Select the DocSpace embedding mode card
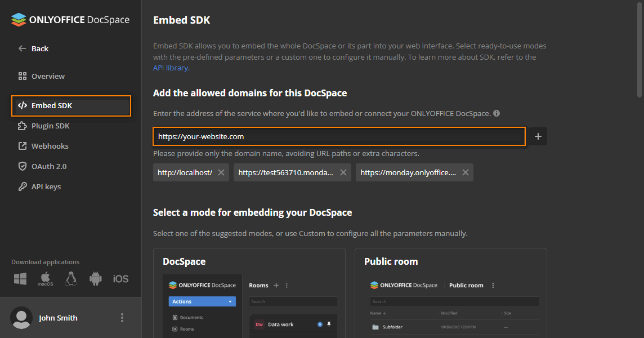Screen dimensions: 644x338 pos(249,293)
